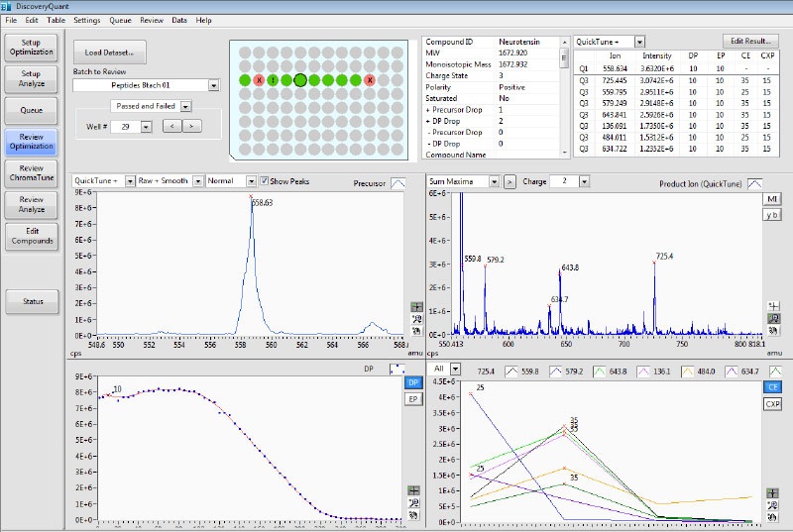Screen dimensions: 793x532
Task: Toggle the y b fragment ion button
Action: [x=772, y=214]
